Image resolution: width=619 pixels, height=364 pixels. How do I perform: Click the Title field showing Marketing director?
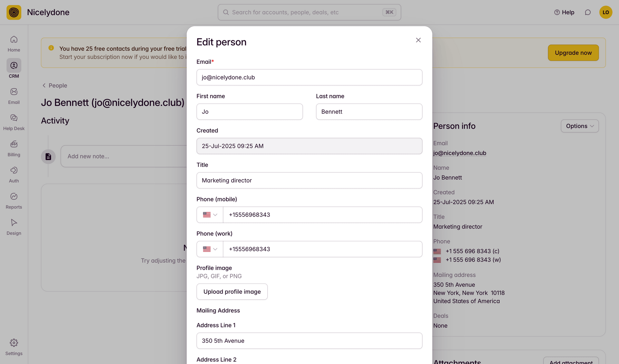point(309,180)
